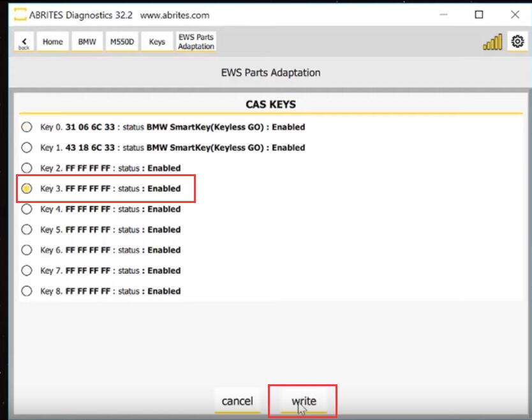The image size is (532, 420).
Task: Click the '43 18 6C 33' key ID text
Action: click(90, 147)
